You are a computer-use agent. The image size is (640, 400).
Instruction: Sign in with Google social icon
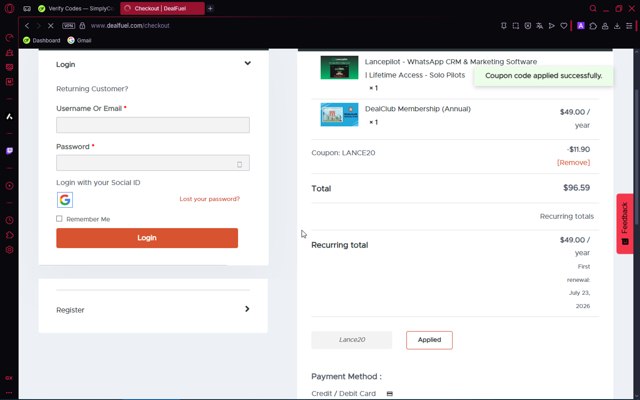click(x=65, y=200)
